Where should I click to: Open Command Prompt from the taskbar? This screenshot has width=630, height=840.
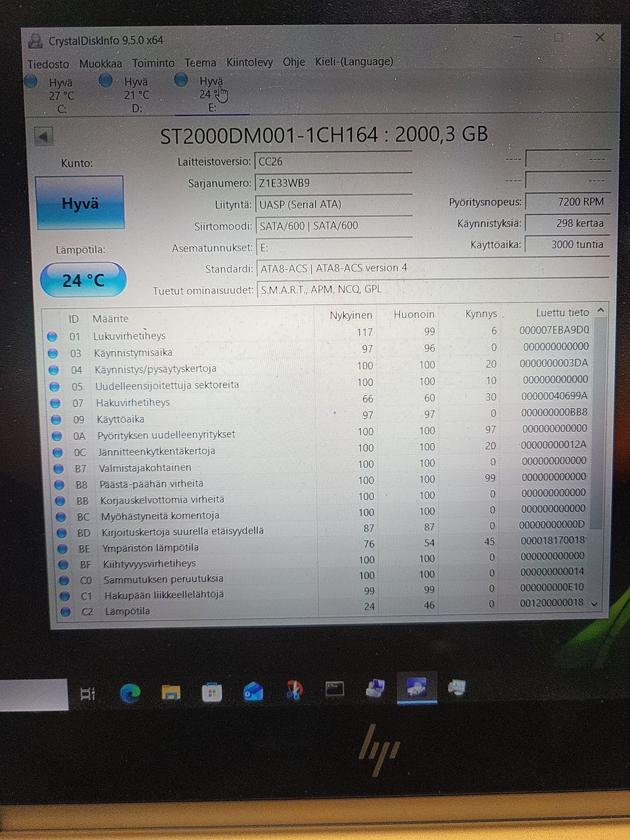[335, 688]
